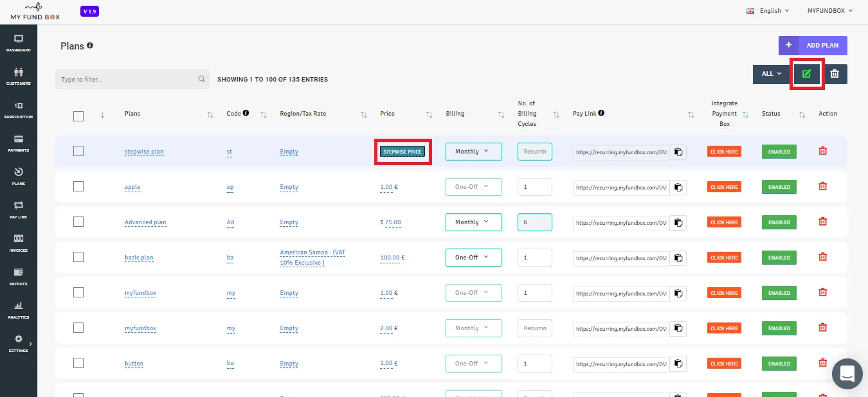Open the ALL filter dropdown

(772, 74)
